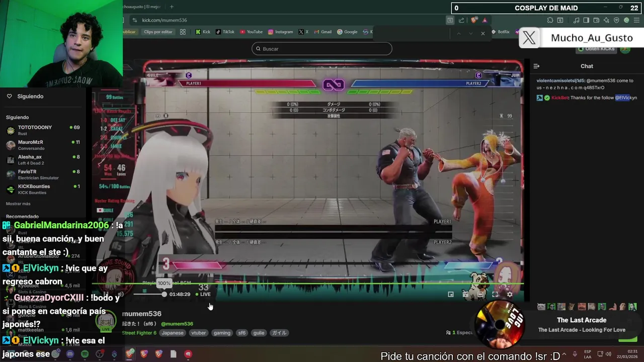Click the Brave Shields lion icon
The height and width of the screenshot is (362, 644).
point(474,20)
